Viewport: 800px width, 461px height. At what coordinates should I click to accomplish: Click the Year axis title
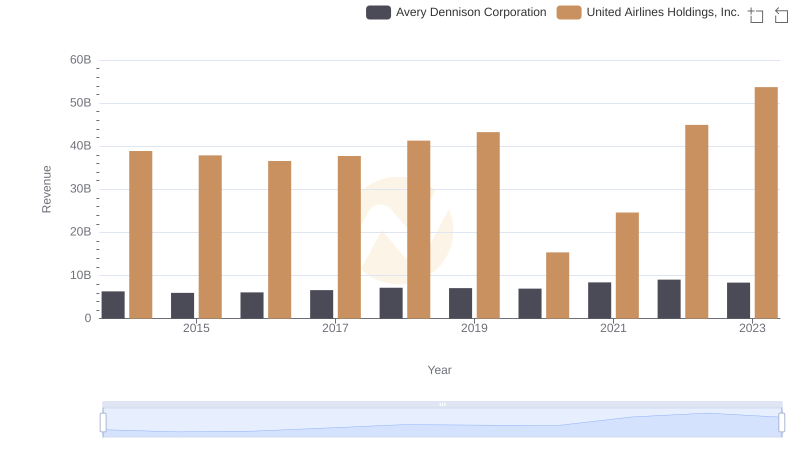click(439, 370)
